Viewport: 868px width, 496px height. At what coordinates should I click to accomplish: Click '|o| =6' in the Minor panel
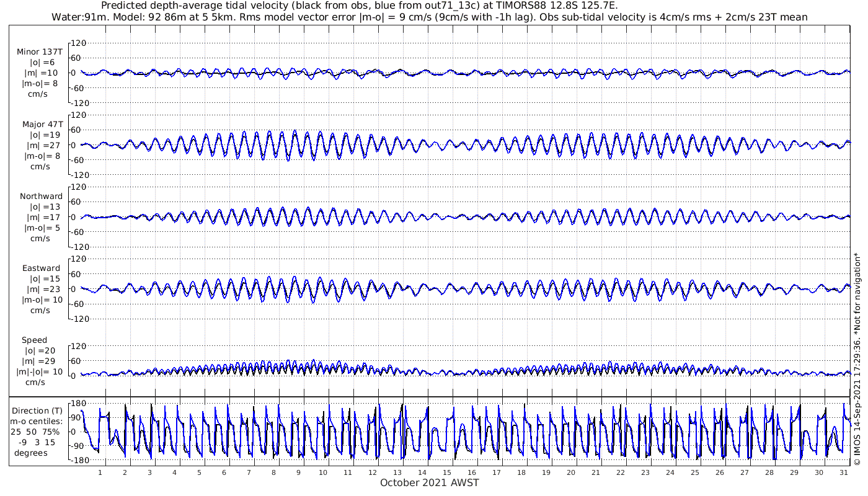pyautogui.click(x=42, y=63)
